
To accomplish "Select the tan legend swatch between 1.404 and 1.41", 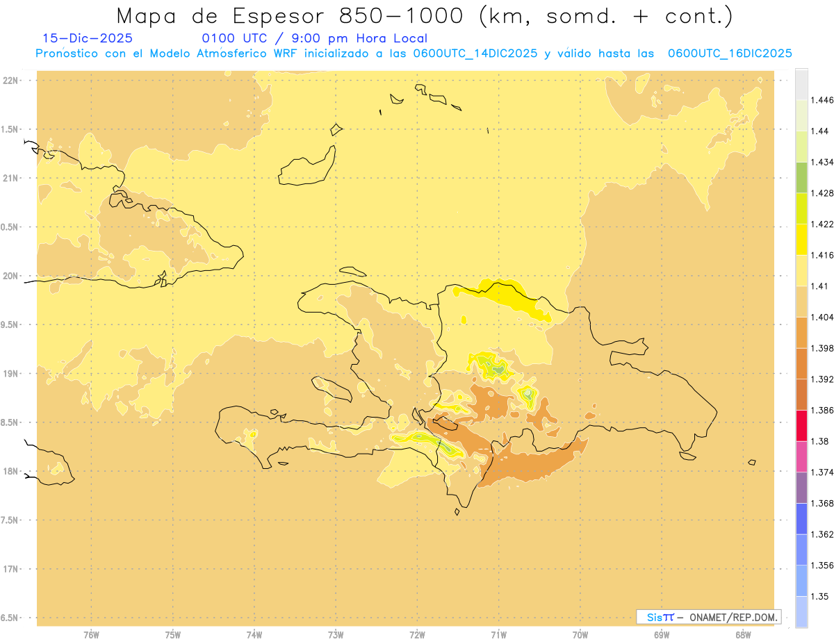I will [x=801, y=302].
